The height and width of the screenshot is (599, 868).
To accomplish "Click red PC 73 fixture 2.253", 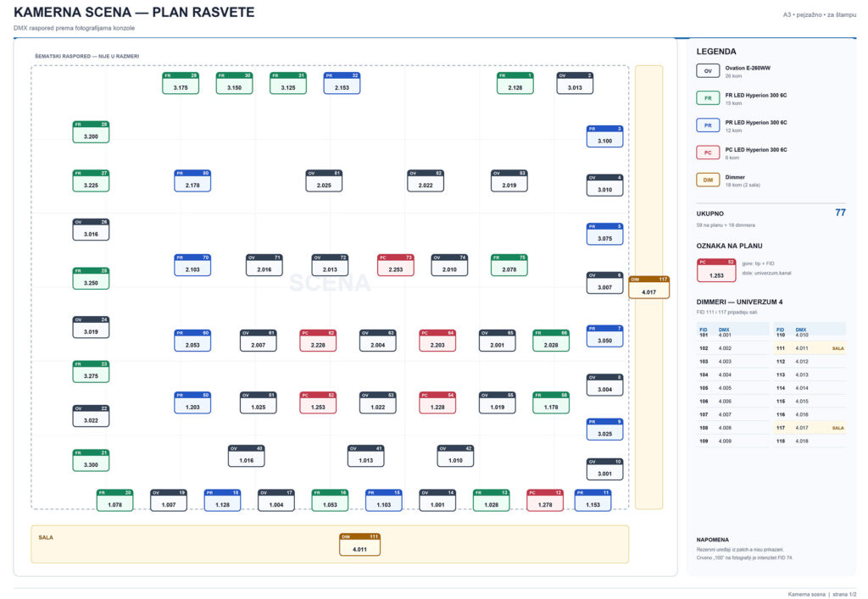I will coord(395,265).
